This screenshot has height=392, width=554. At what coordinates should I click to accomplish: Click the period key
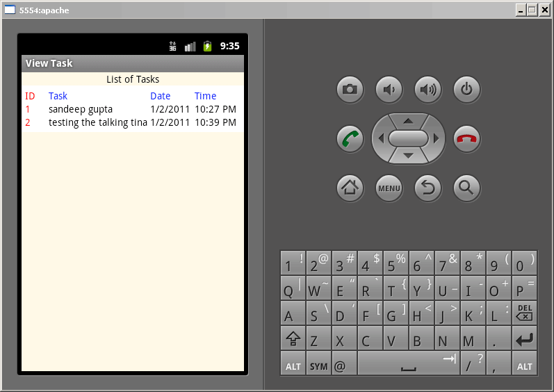coord(498,338)
